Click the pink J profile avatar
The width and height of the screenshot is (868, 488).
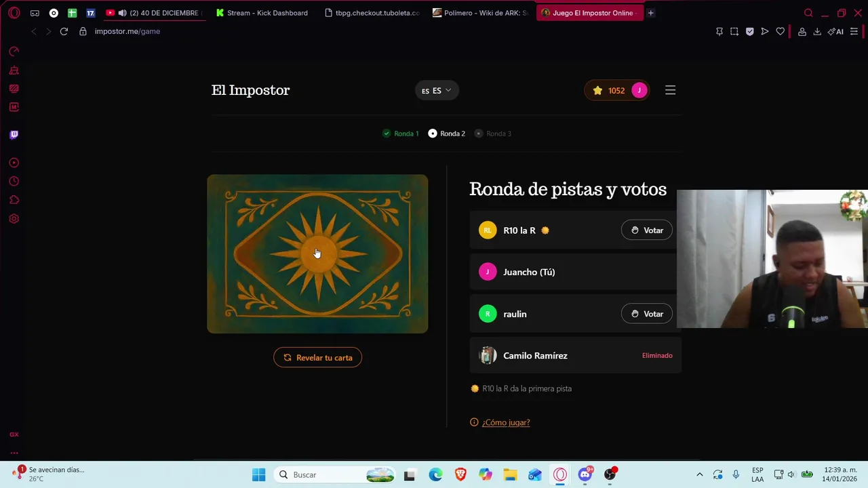[639, 90]
